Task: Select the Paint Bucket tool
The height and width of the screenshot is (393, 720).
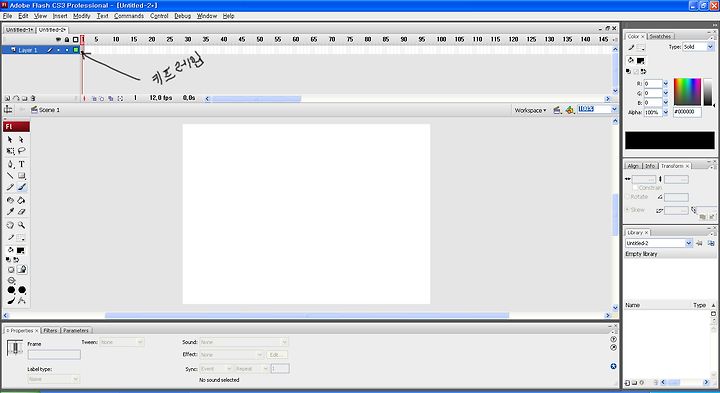Action: [21, 200]
